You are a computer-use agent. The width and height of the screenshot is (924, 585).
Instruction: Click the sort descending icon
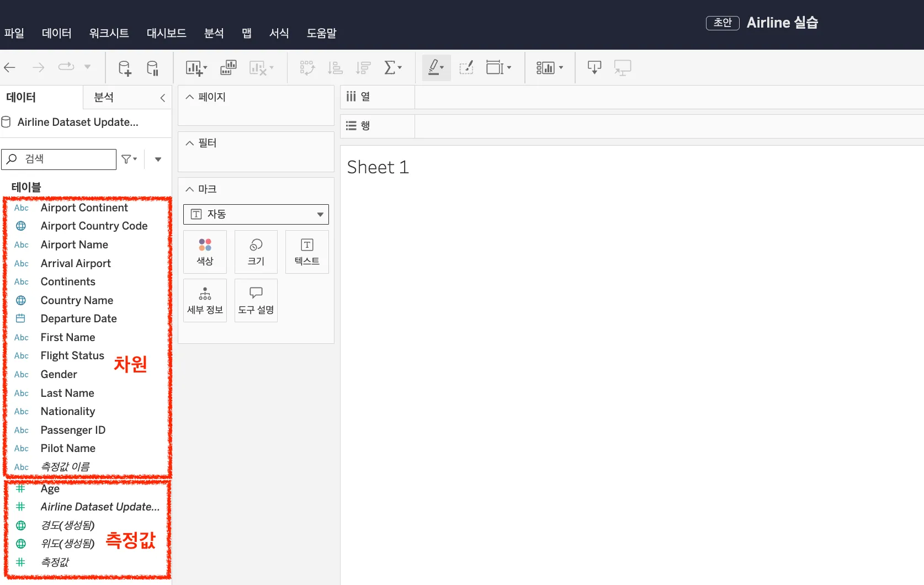(363, 68)
